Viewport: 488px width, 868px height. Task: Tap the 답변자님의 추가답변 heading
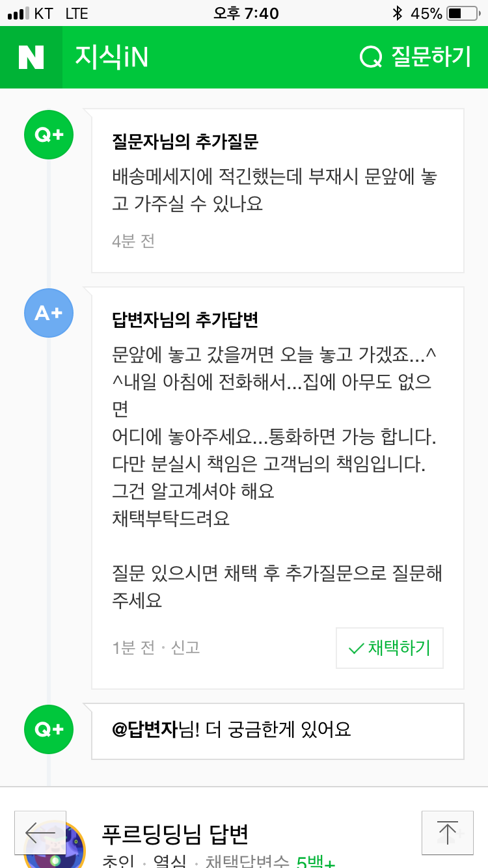[185, 319]
